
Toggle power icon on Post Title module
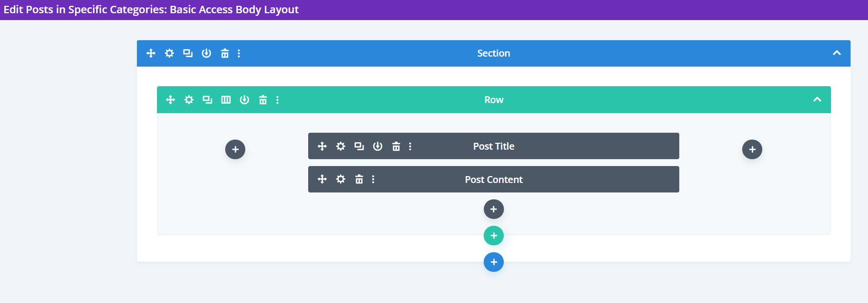pos(377,146)
